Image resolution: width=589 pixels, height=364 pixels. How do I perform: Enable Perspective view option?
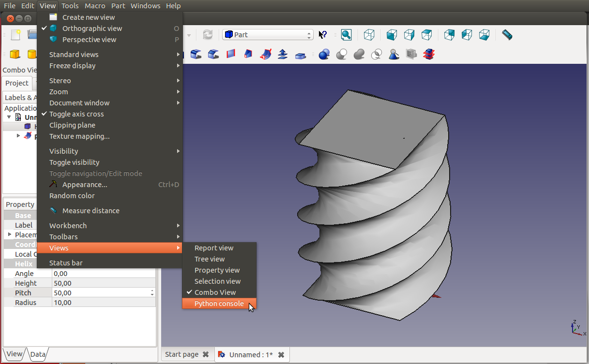click(x=89, y=40)
